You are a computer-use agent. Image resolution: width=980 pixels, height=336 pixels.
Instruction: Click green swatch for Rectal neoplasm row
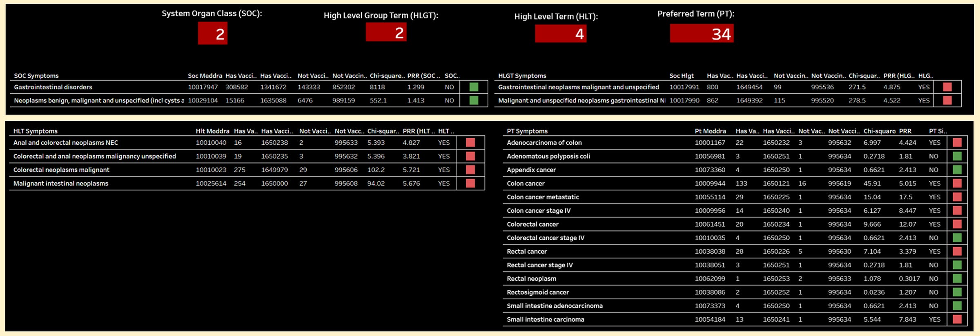coord(957,279)
